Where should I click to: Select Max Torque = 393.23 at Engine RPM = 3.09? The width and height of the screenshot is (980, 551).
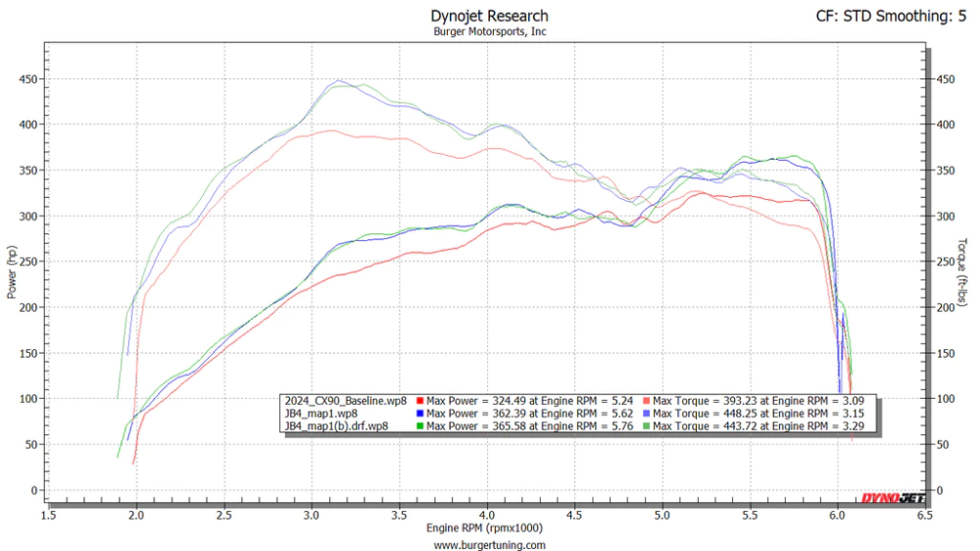click(759, 401)
